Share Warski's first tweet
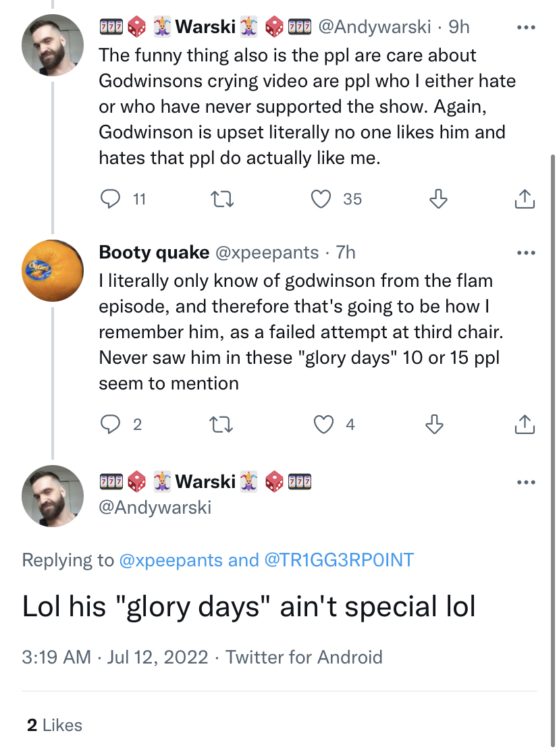The height and width of the screenshot is (756, 559). click(525, 198)
